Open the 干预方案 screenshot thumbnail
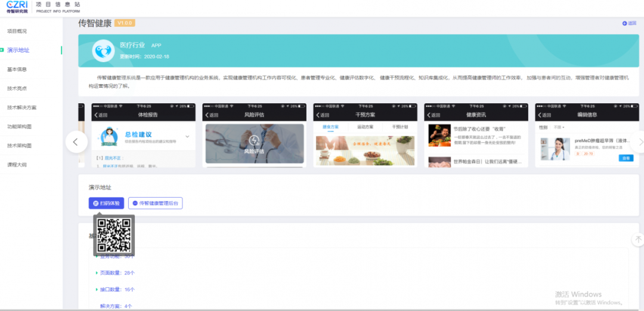Screen dimensions: 644x311 click(x=365, y=136)
